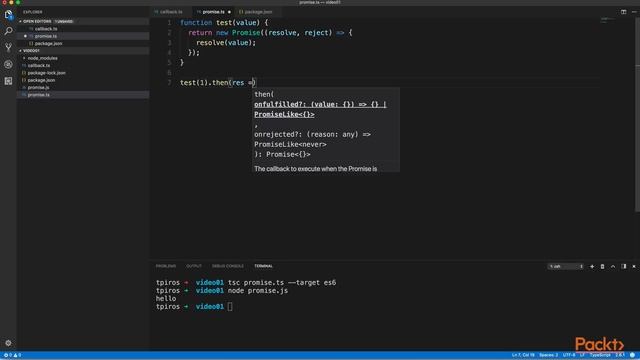Open the Debug view in activity bar
The height and width of the screenshot is (360, 640).
tap(8, 64)
